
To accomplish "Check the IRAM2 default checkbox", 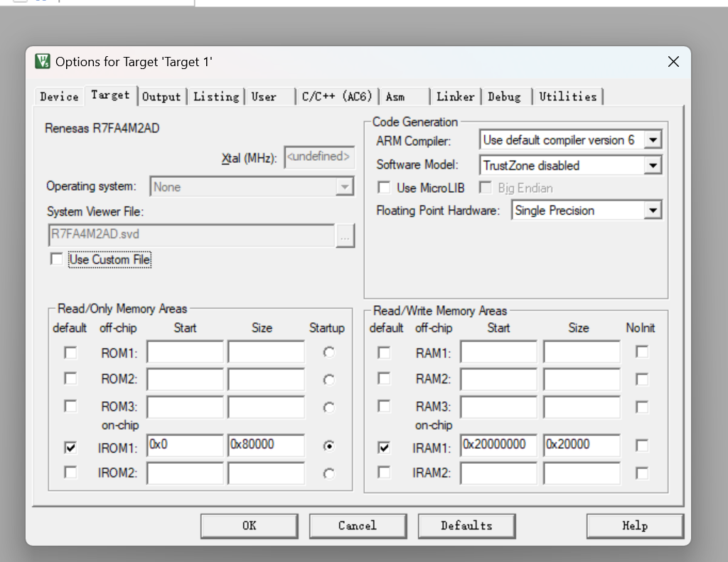I will (384, 472).
